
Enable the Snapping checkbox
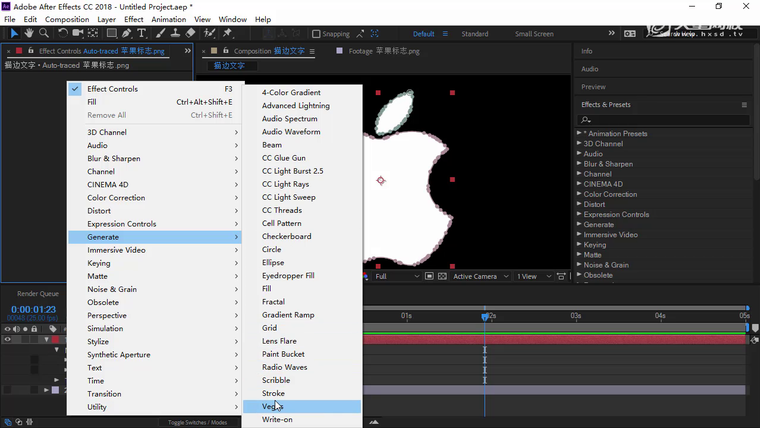[316, 34]
